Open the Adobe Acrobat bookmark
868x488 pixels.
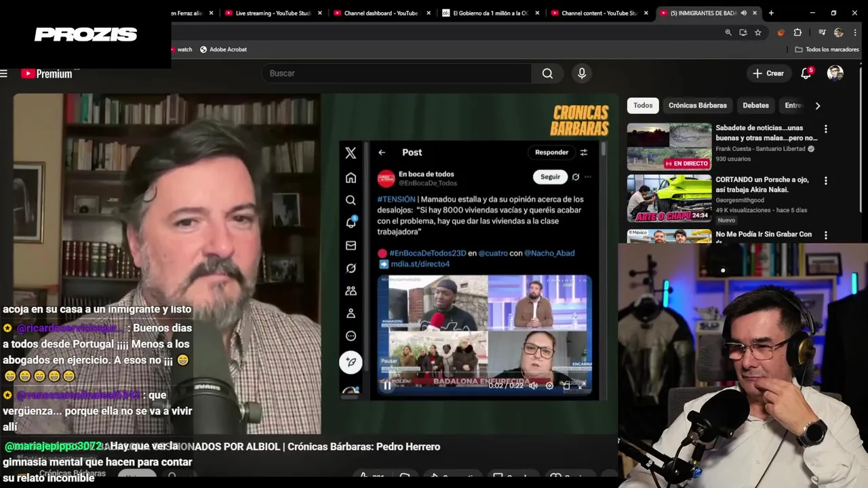pos(223,49)
